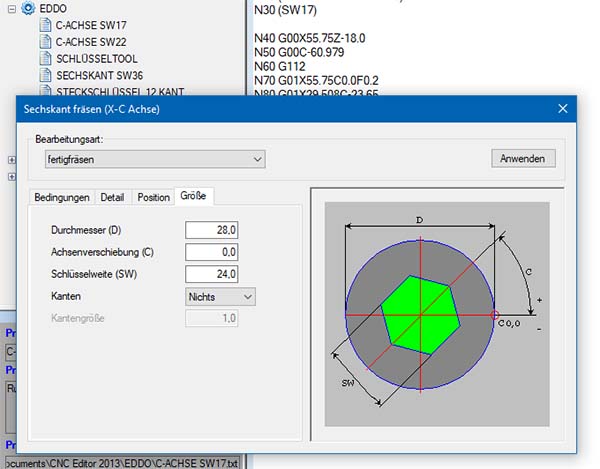Switch to the Bedingungen tab

click(62, 197)
